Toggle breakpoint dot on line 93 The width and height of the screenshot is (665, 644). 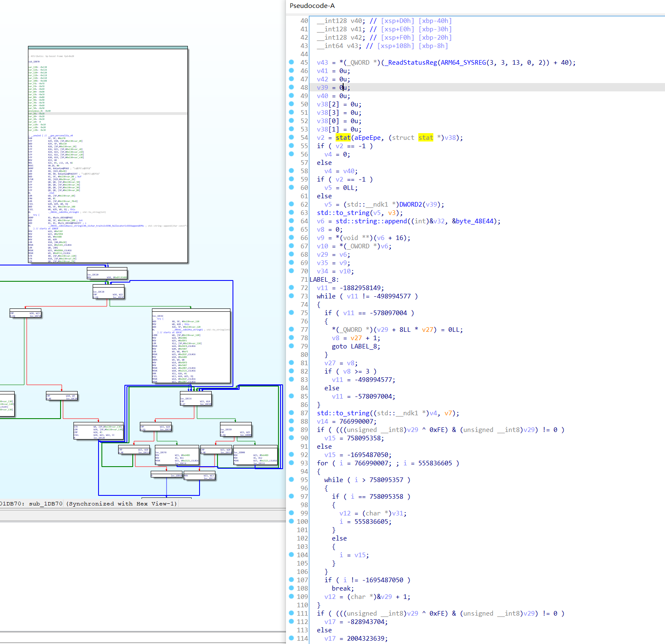(291, 462)
